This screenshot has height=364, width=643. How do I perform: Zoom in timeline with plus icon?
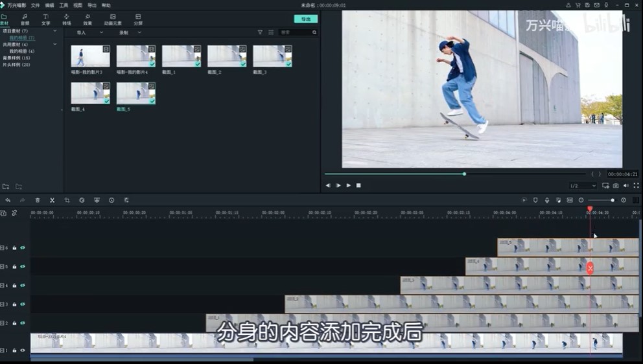(x=624, y=200)
